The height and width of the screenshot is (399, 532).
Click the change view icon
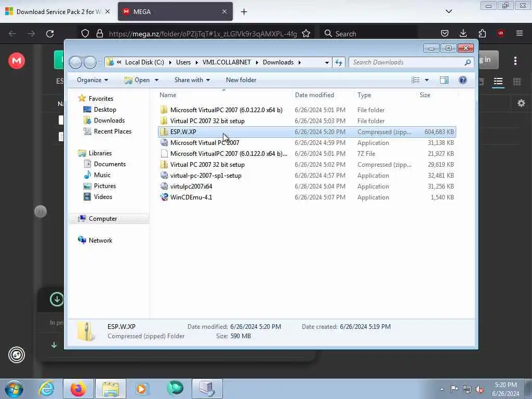415,80
